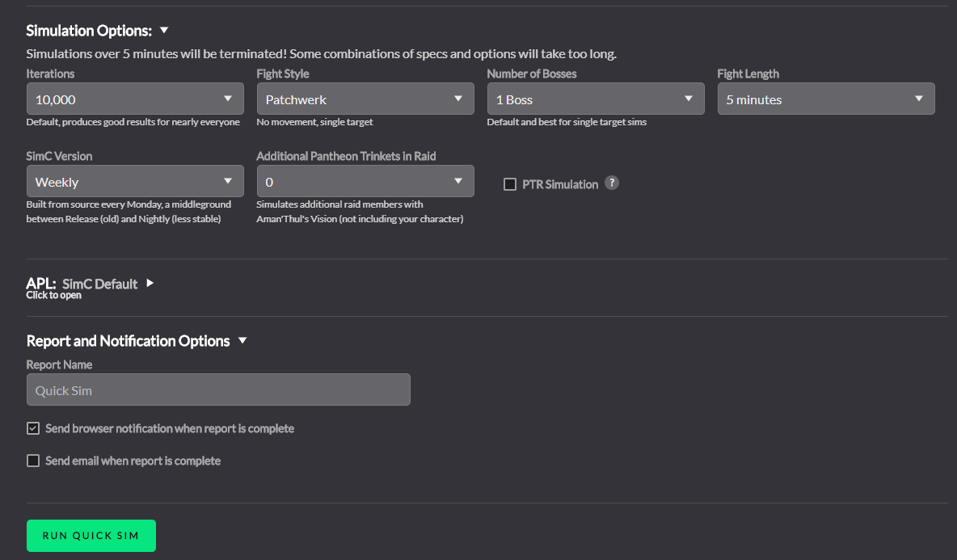
Task: Collapse Simulation Options using its triangle arrow
Action: pos(164,31)
